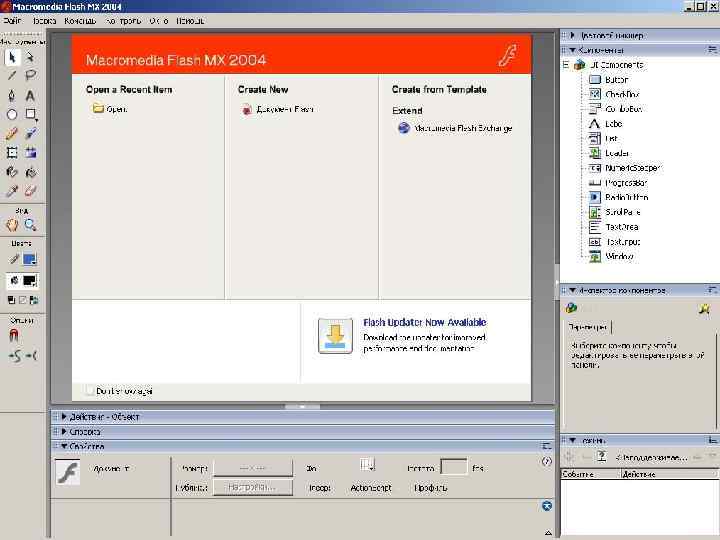Viewport: 720px width, 540px height.
Task: Expand the Справка panel
Action: (x=64, y=432)
